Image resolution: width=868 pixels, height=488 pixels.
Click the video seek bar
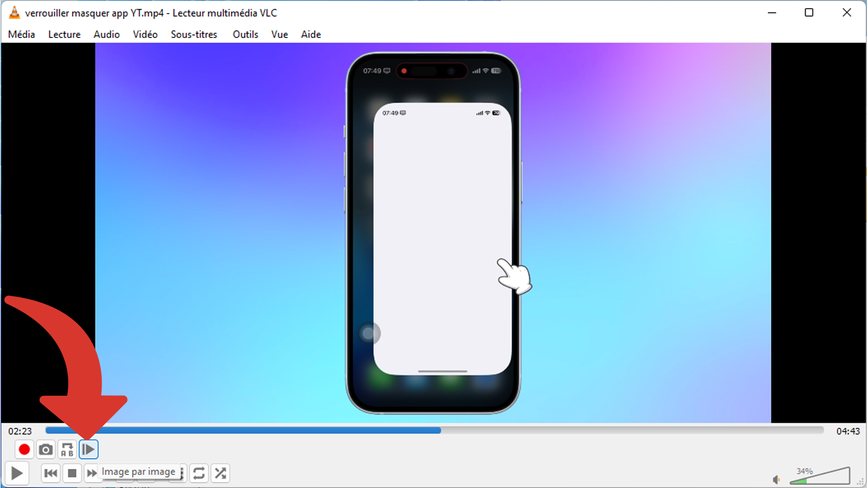[435, 431]
